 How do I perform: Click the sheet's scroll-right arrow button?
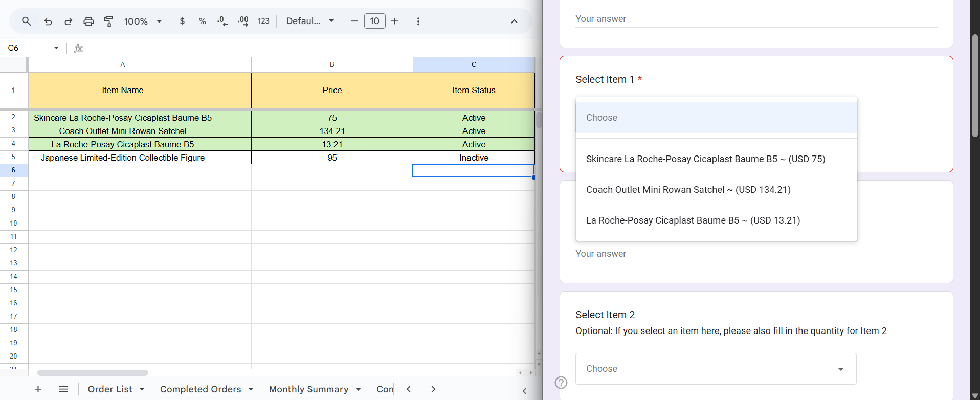point(531,373)
